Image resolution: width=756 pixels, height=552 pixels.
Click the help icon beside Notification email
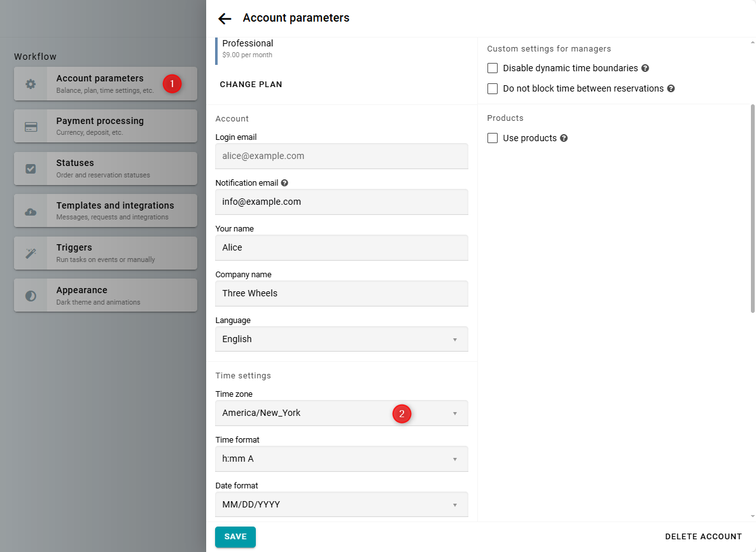pyautogui.click(x=284, y=183)
